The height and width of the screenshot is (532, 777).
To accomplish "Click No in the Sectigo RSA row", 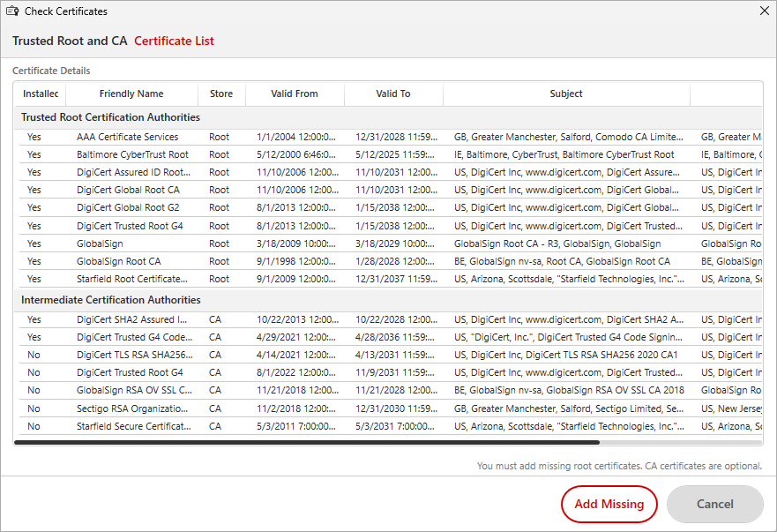I will tap(34, 408).
